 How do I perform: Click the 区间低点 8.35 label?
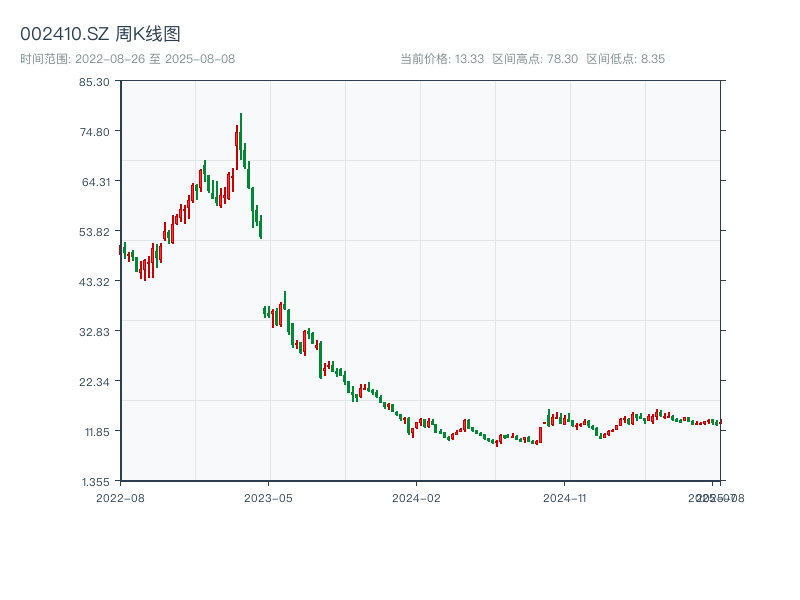[x=625, y=59]
